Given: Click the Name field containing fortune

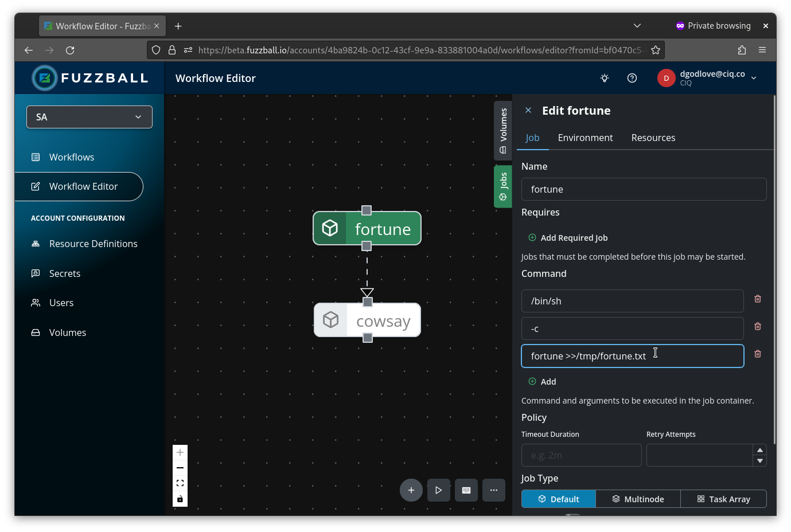Looking at the screenshot, I should (x=644, y=189).
